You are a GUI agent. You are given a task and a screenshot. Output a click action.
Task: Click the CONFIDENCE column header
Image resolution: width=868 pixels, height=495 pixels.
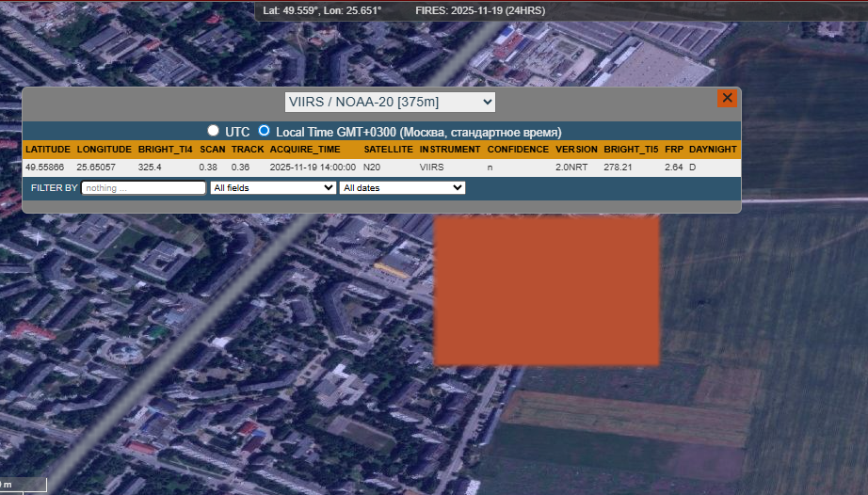click(x=518, y=150)
